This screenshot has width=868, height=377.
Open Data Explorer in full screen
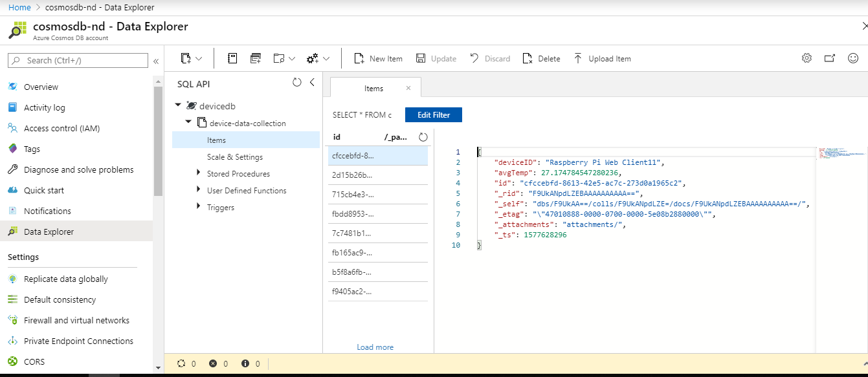click(830, 58)
